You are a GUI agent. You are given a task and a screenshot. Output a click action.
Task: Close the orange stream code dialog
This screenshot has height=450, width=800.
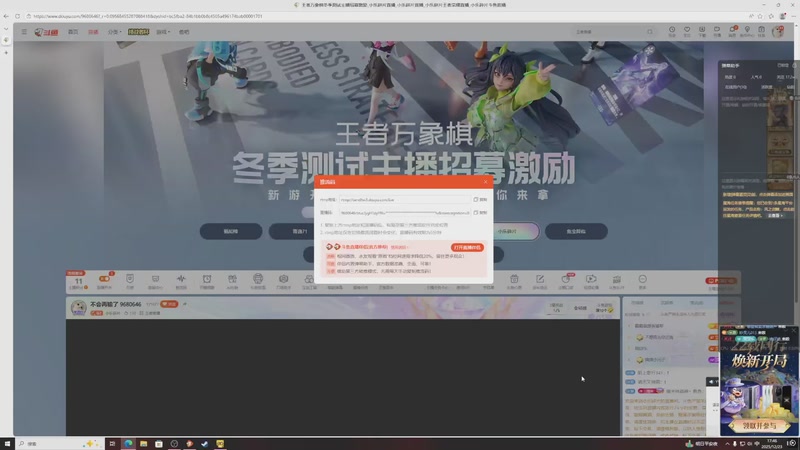click(485, 182)
